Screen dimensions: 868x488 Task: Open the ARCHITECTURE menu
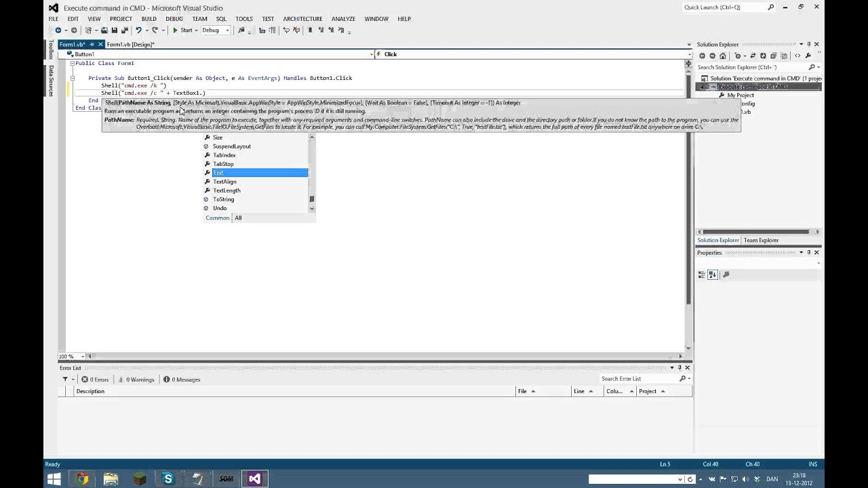[x=302, y=19]
